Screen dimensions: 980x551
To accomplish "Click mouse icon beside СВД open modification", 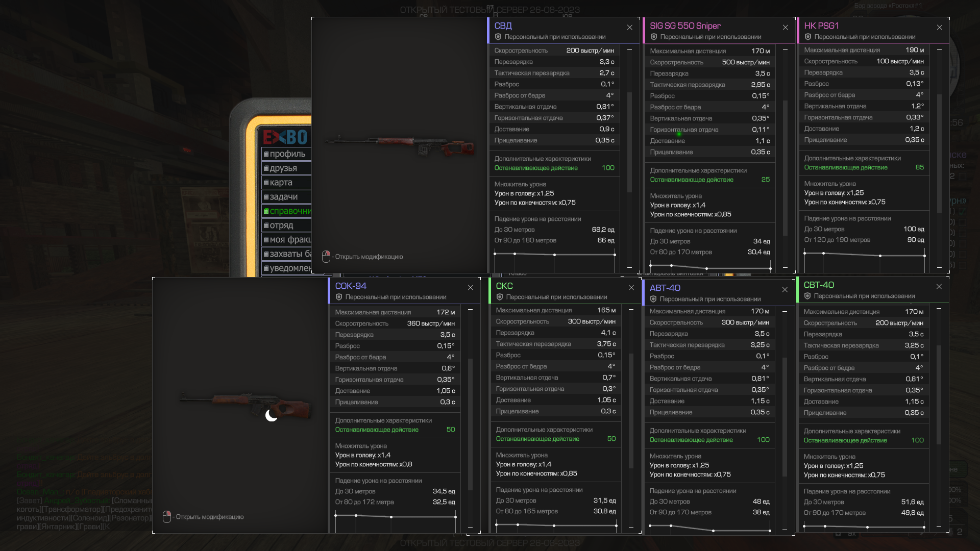I will click(x=326, y=257).
